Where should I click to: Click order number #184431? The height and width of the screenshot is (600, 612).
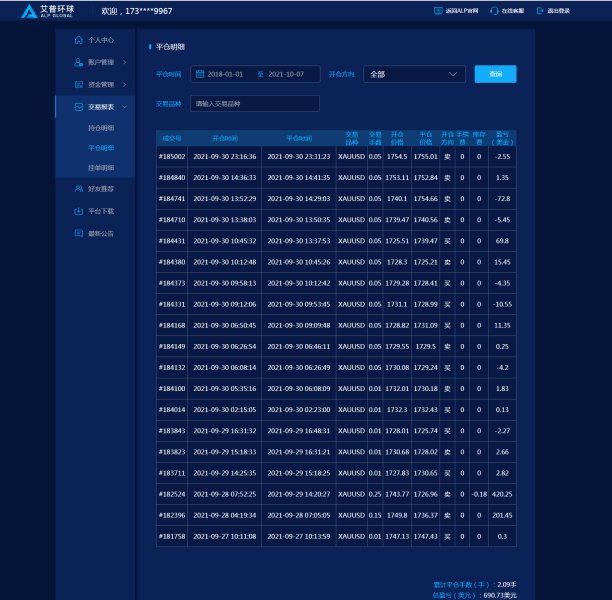tap(172, 241)
